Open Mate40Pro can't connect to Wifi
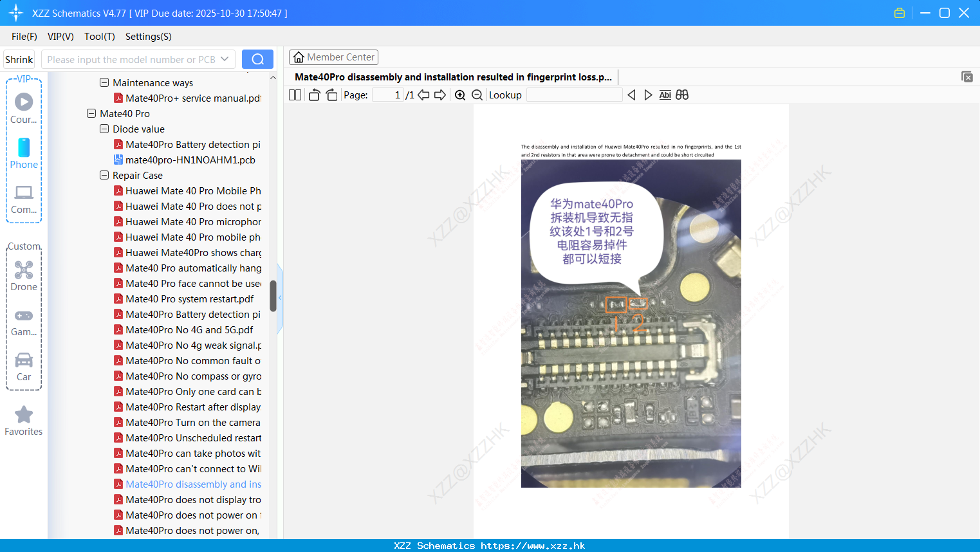This screenshot has height=552, width=980. tap(187, 468)
